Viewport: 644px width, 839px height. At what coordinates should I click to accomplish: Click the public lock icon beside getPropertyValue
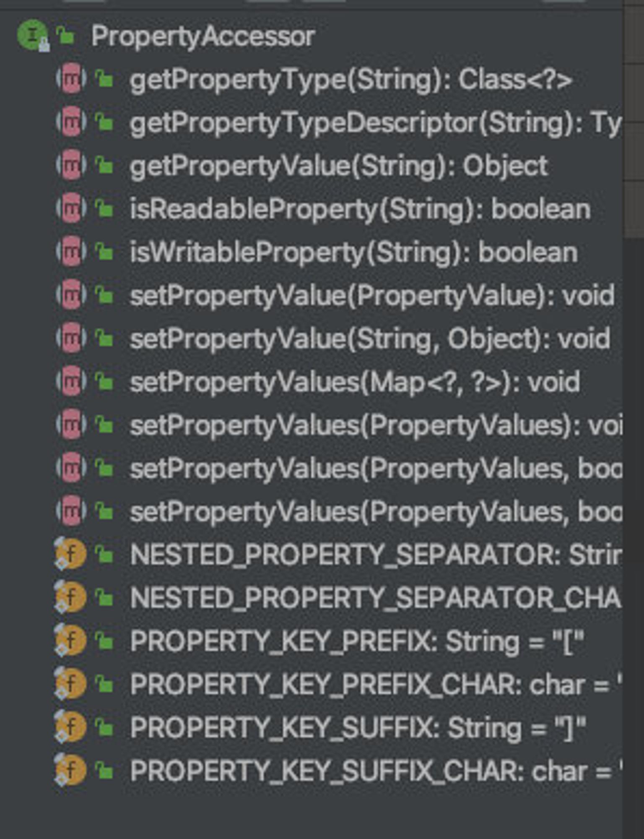tap(104, 165)
